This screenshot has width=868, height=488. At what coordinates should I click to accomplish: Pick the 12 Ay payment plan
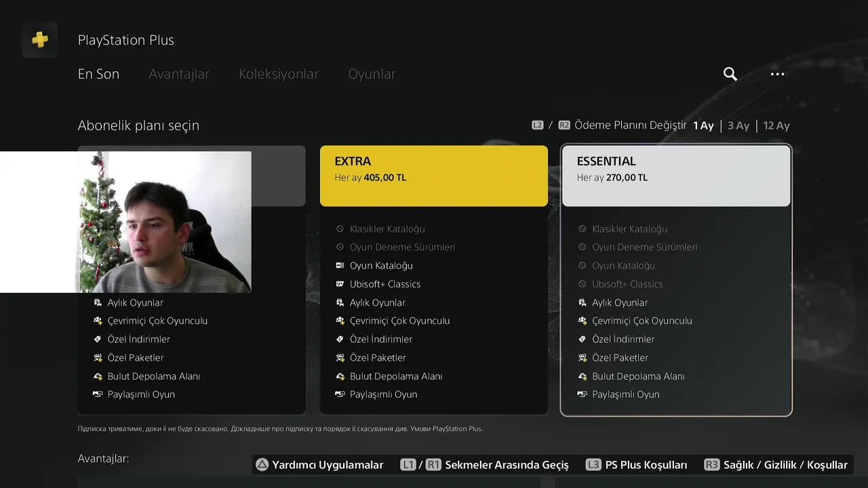[776, 125]
